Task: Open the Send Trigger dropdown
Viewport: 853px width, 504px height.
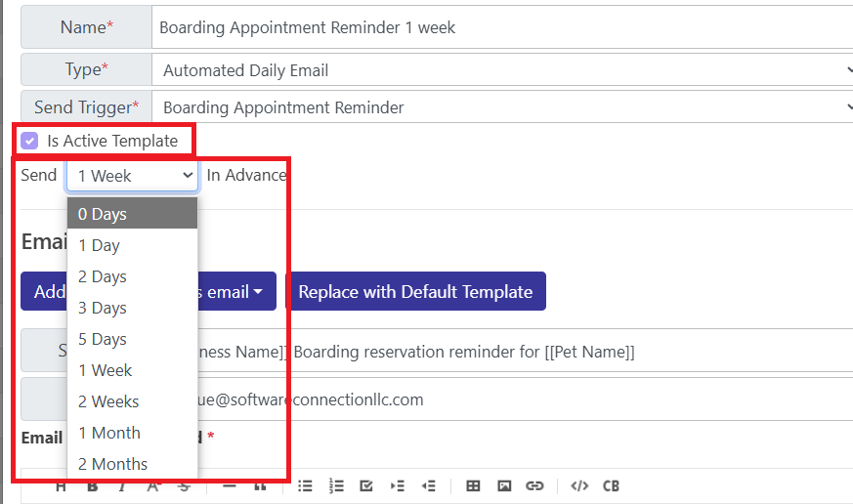Action: tap(502, 107)
